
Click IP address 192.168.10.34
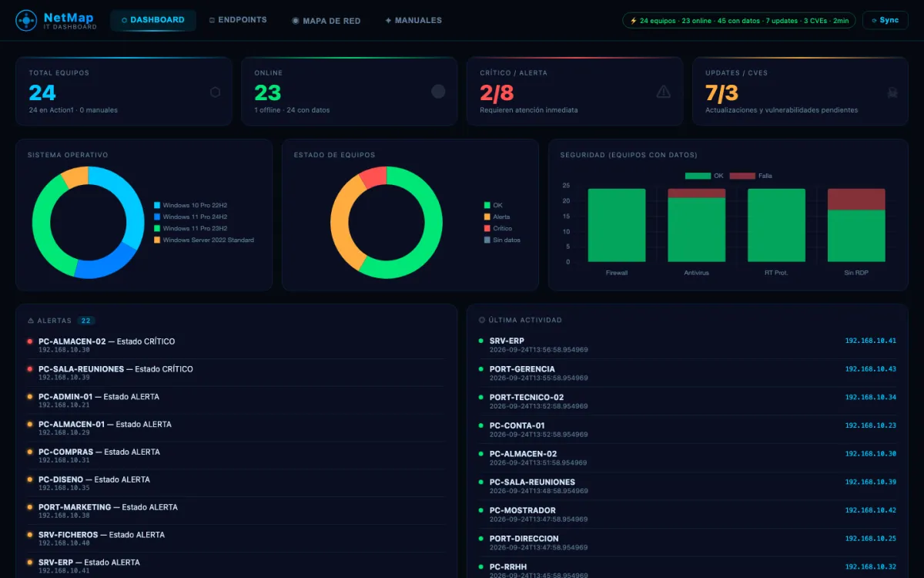coord(871,398)
